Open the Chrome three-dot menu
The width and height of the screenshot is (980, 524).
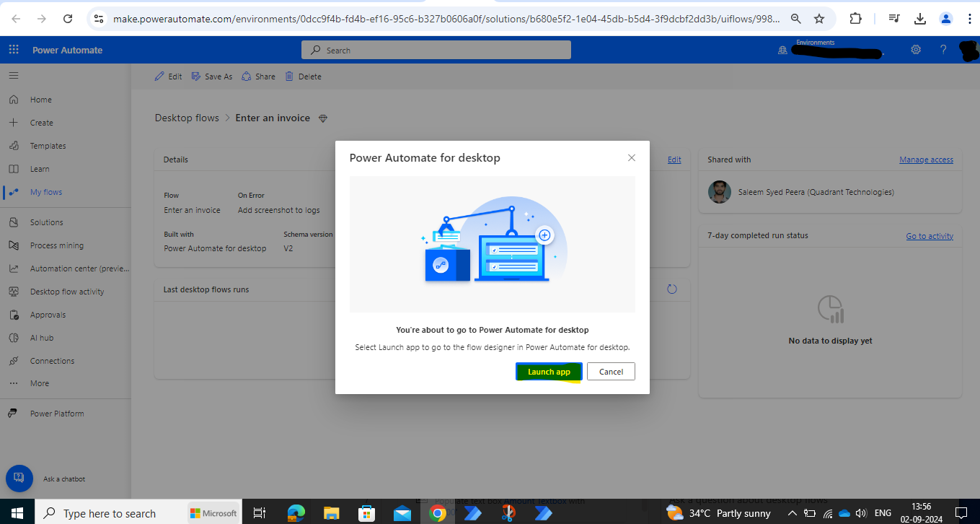[x=968, y=19]
